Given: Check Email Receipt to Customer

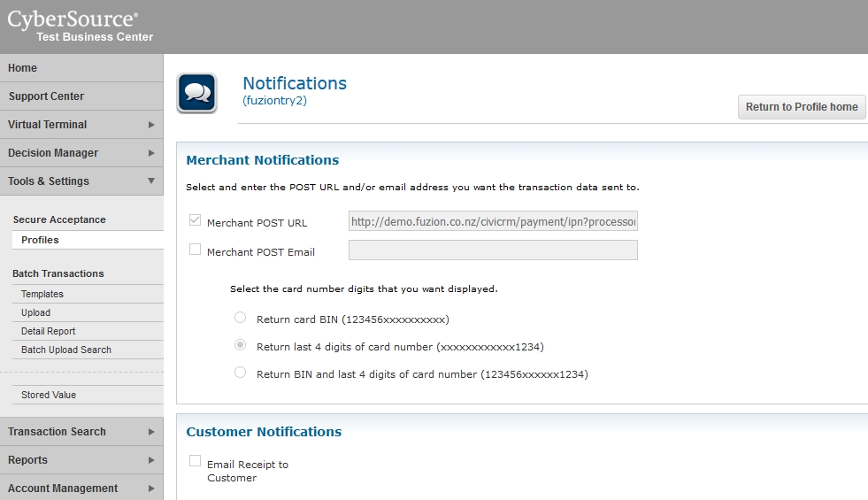Looking at the screenshot, I should click(195, 461).
